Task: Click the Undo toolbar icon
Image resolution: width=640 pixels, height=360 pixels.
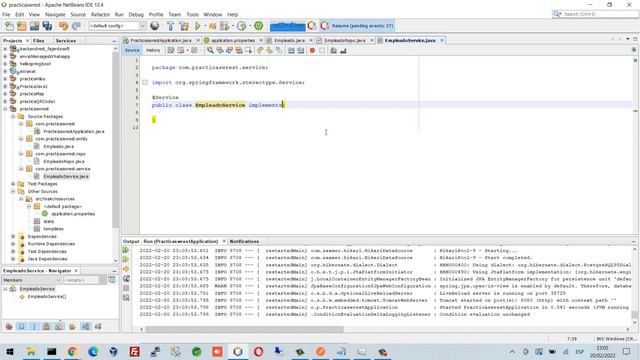Action: (63, 26)
